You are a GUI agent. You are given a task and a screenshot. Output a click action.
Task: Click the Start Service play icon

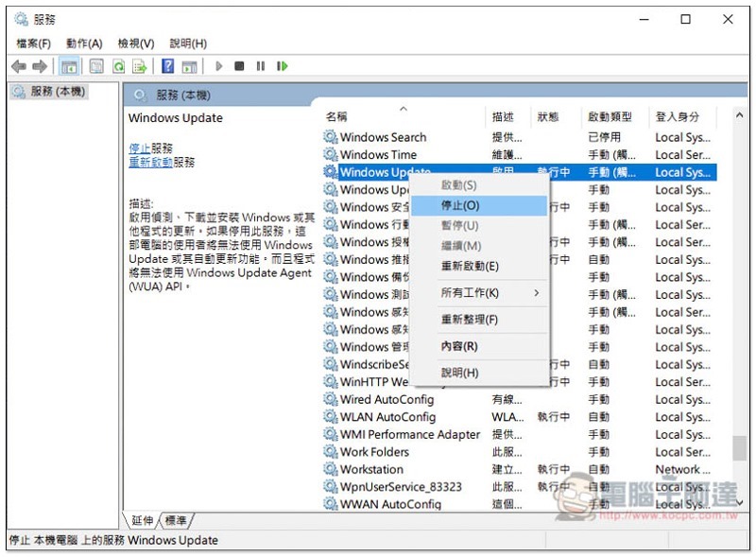[219, 66]
